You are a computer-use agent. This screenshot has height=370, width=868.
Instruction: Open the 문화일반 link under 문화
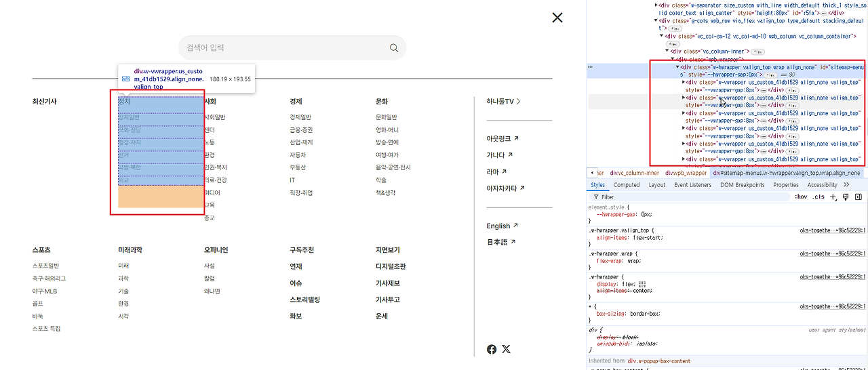point(387,117)
